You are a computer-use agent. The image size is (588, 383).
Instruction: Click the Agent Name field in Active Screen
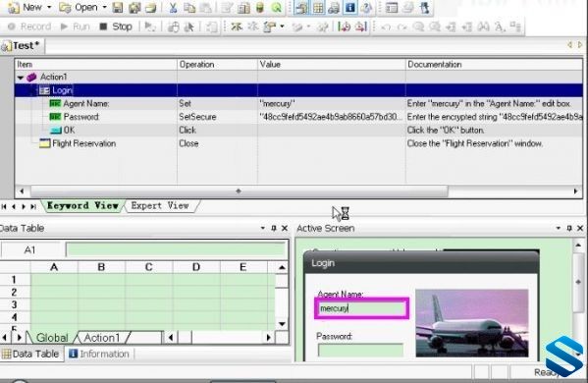point(361,308)
